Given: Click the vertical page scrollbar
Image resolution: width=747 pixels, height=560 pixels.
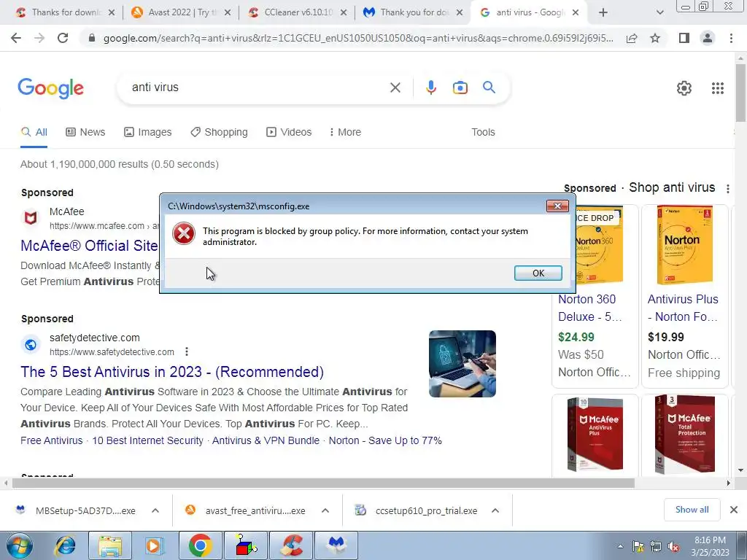Looking at the screenshot, I should 740,93.
